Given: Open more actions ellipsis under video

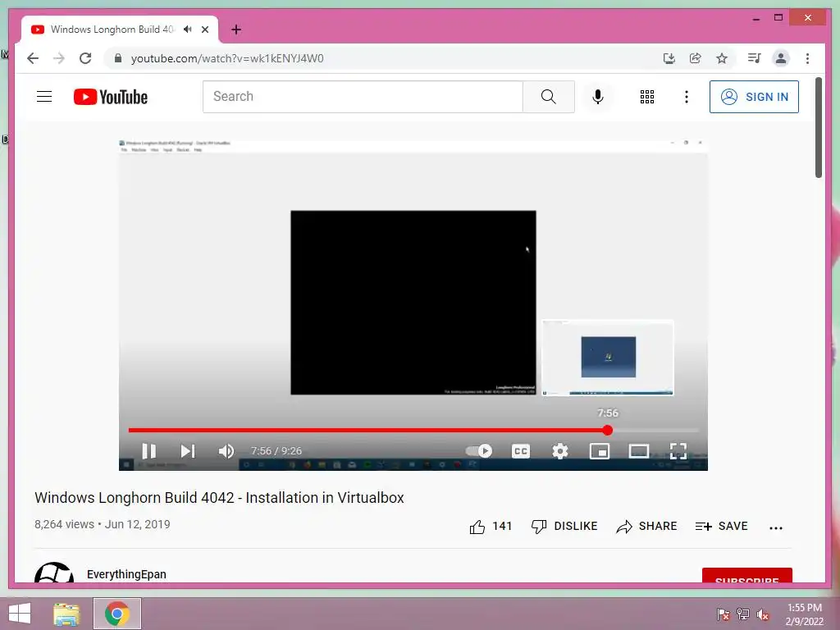Looking at the screenshot, I should (x=776, y=527).
